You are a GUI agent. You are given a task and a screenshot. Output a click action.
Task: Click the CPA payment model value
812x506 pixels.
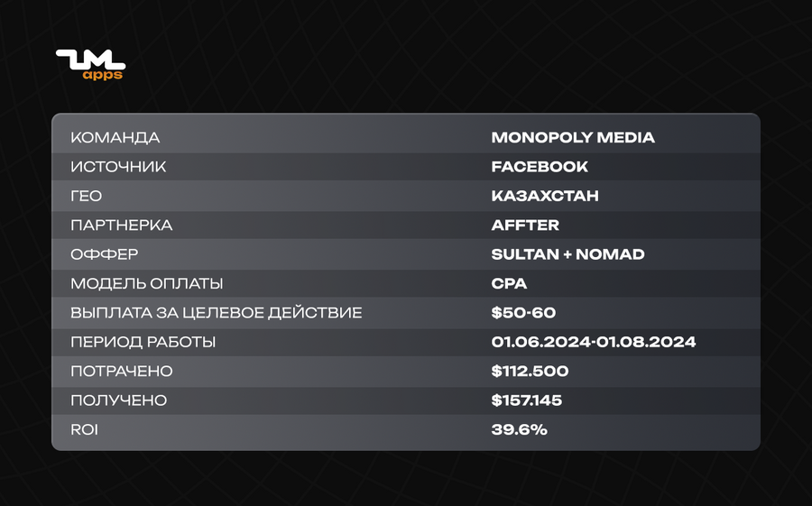tap(509, 284)
